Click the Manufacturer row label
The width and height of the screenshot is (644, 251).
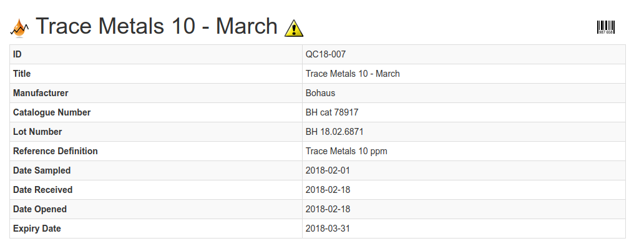coord(41,93)
